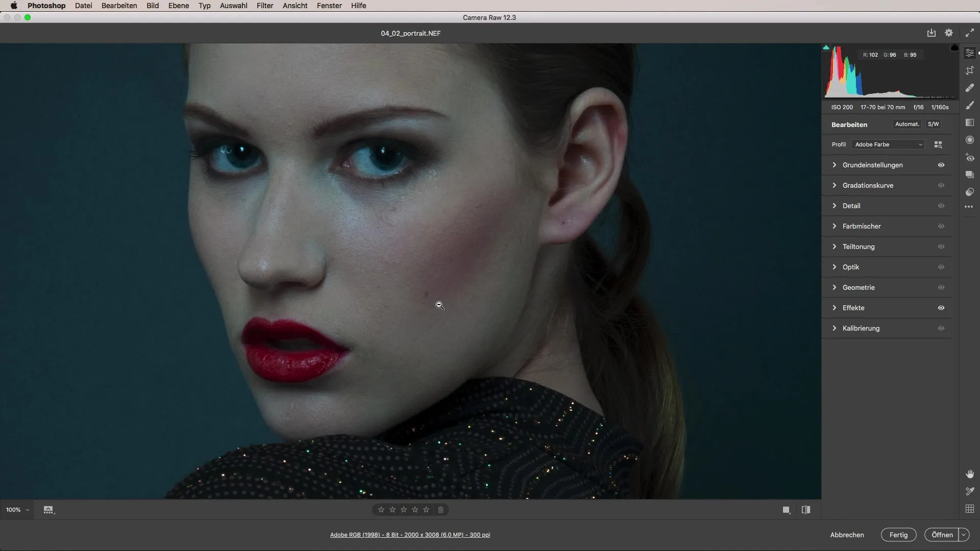Click the portrait preview image

tap(410, 271)
